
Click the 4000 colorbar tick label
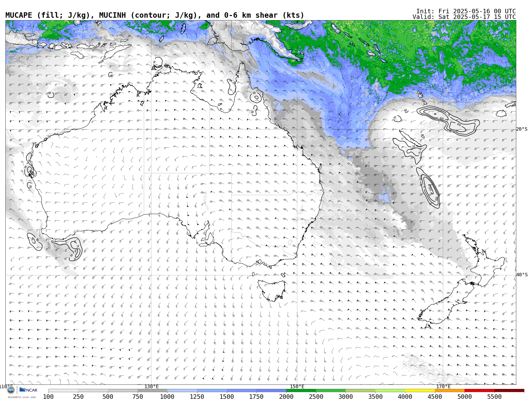click(x=405, y=397)
